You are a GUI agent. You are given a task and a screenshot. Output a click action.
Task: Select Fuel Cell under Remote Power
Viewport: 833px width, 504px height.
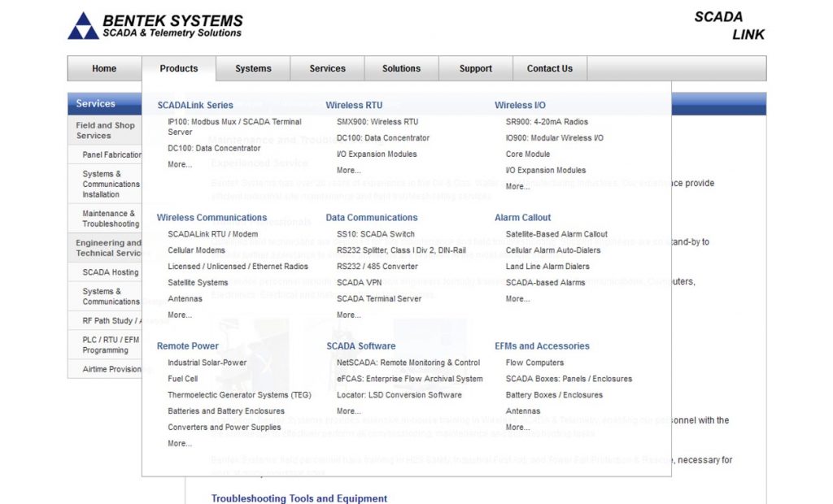pyautogui.click(x=183, y=378)
